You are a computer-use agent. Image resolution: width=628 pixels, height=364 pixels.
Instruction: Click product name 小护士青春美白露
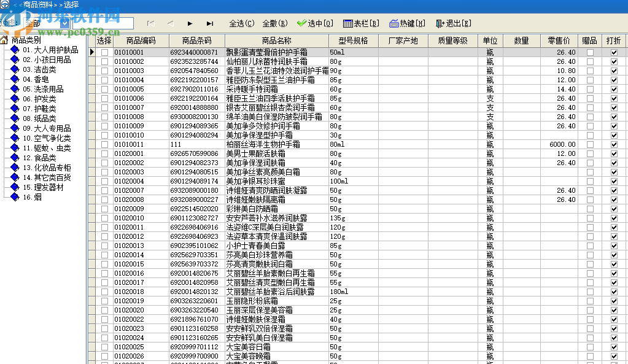[x=256, y=246]
